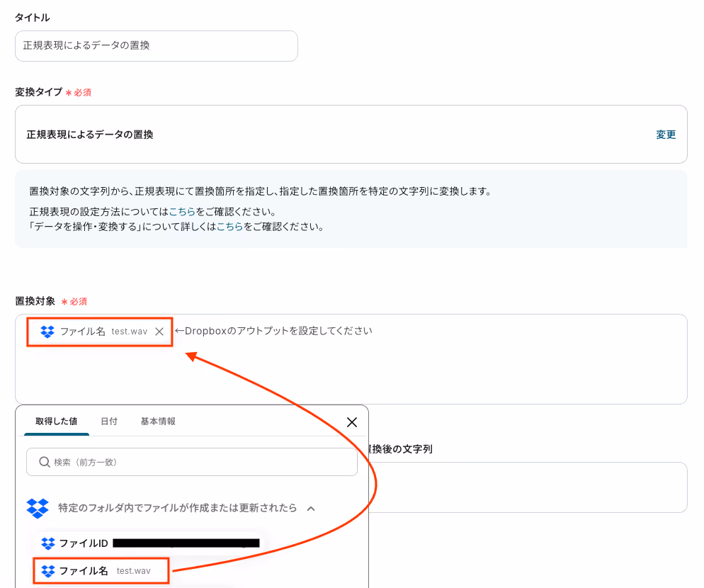Click the Dropbox icon beside the trigger heading
704x588 pixels.
(38, 508)
